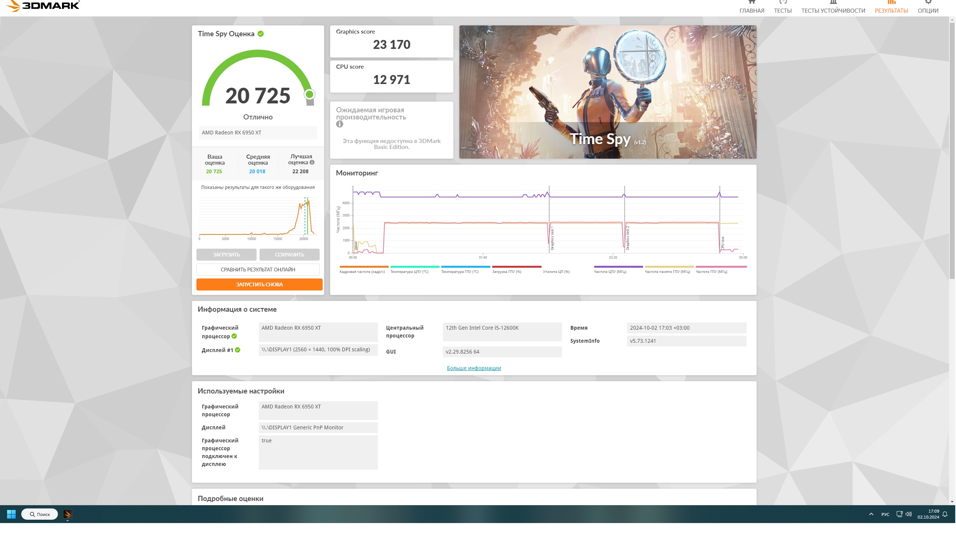Follow the Больше информации link
Viewport: 956px width, 560px height.
[x=474, y=368]
